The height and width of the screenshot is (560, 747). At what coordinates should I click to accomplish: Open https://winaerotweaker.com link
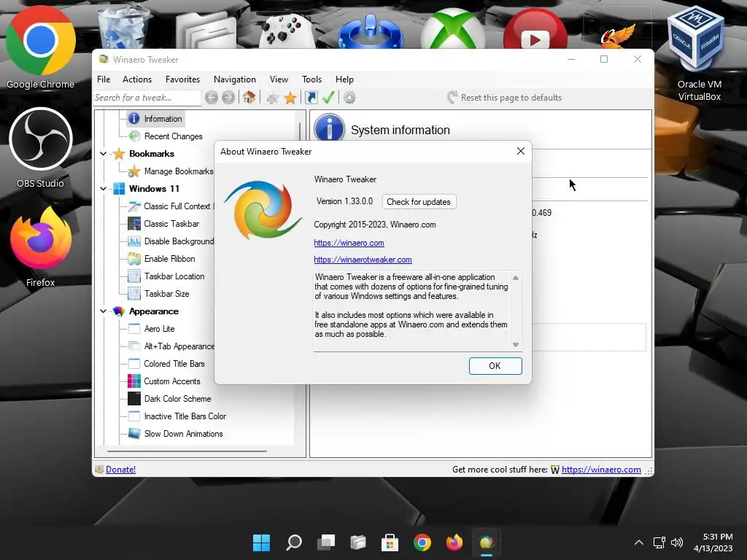[363, 260]
